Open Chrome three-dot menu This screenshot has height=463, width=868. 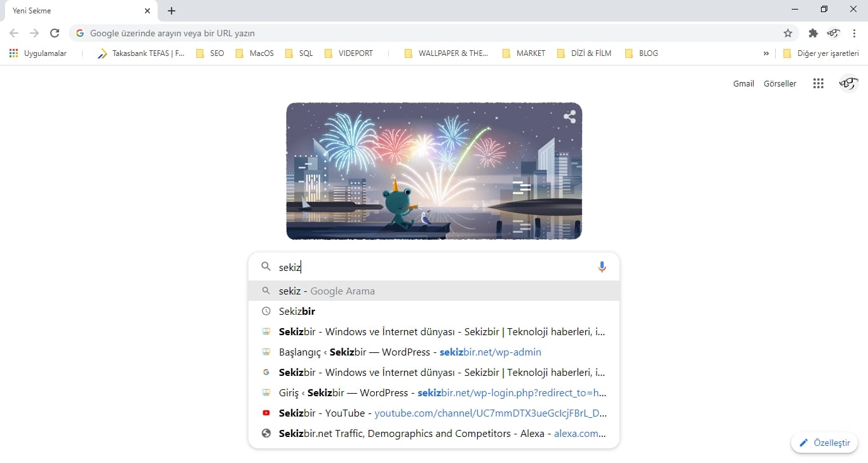coord(854,33)
